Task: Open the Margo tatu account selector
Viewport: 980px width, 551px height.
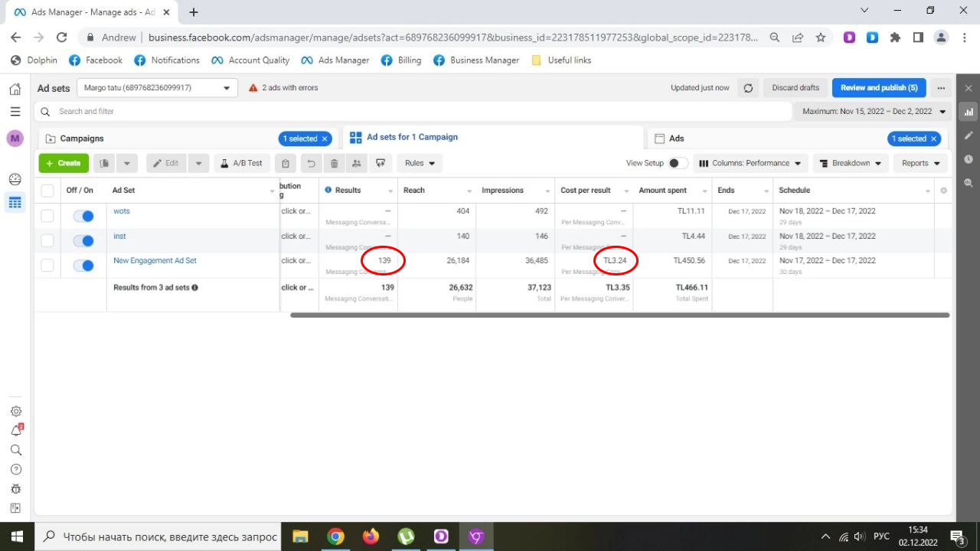Action: 156,88
